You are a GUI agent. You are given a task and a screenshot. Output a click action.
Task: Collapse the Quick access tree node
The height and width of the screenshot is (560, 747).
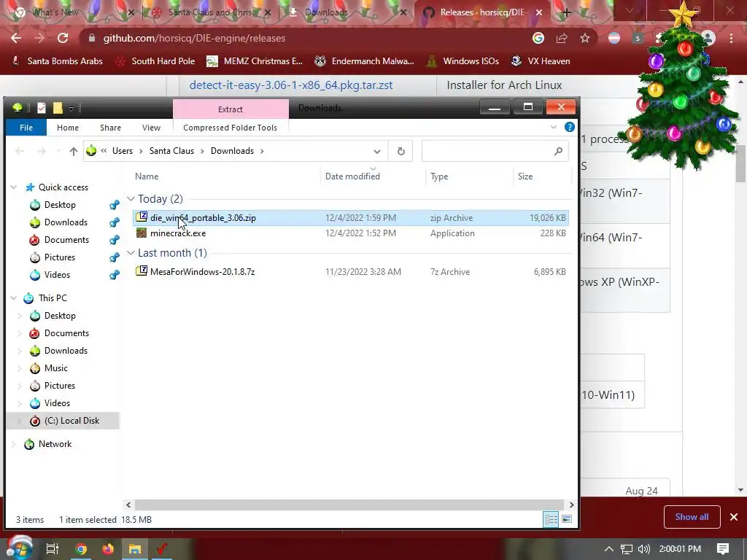click(14, 187)
